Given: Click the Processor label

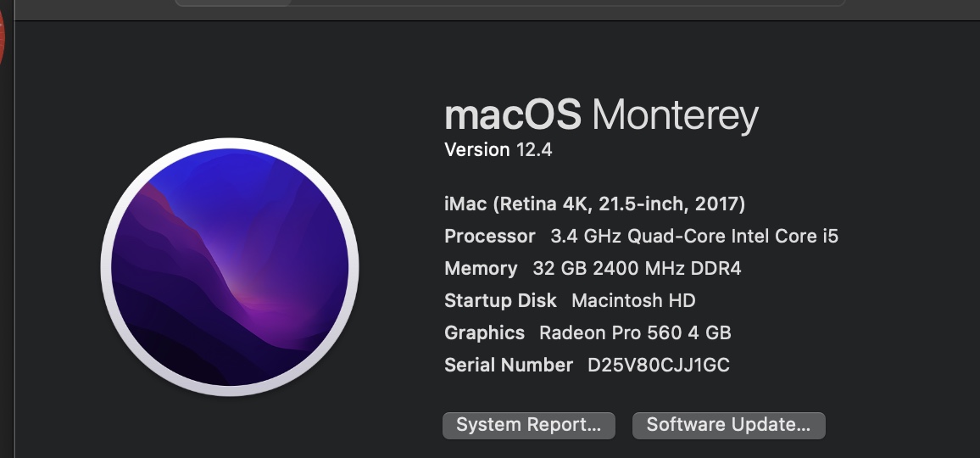Looking at the screenshot, I should pos(489,237).
